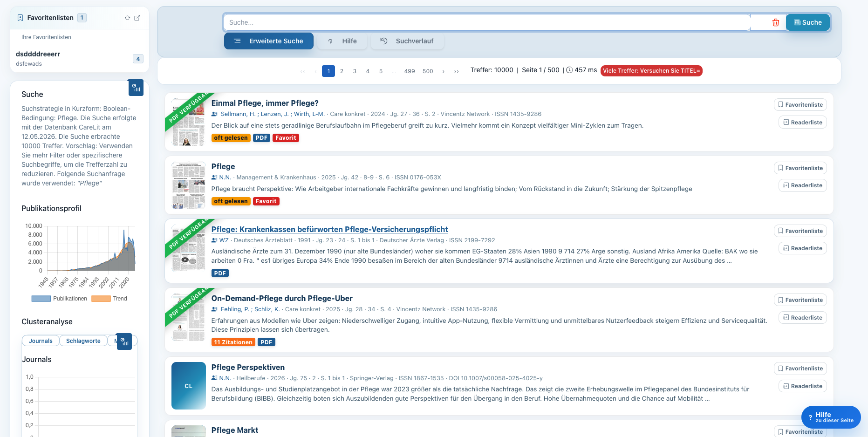
Task: Open Favoritenlisten in external view
Action: [137, 18]
